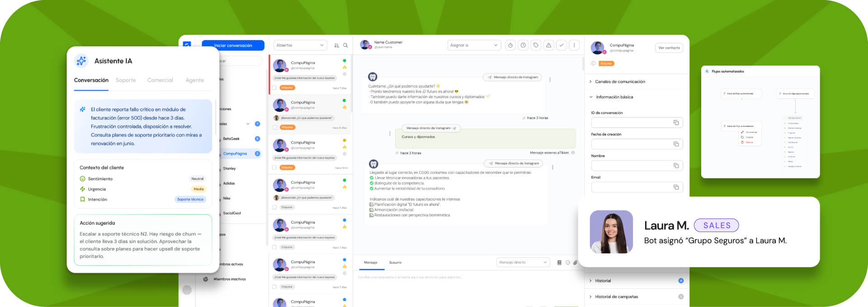The image size is (868, 307).
Task: Click the orange Etiqueta tag on contact panel
Action: pos(606,63)
